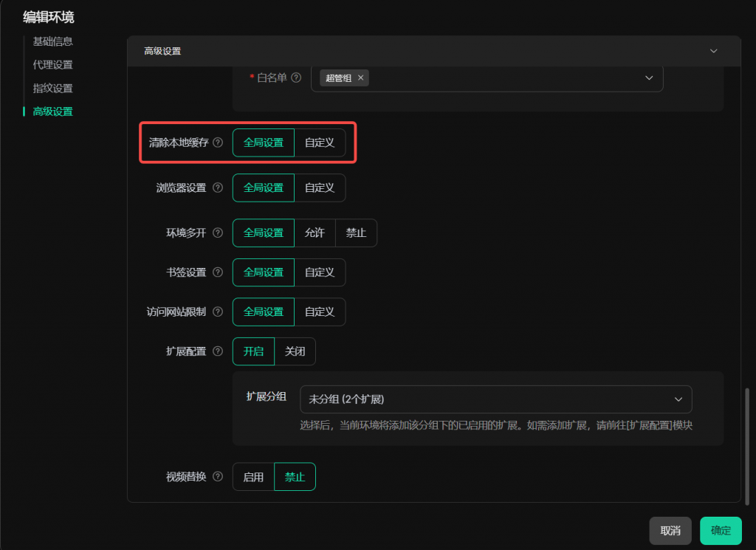Click help icon beside 访问网站限制
The width and height of the screenshot is (756, 550).
click(x=218, y=312)
